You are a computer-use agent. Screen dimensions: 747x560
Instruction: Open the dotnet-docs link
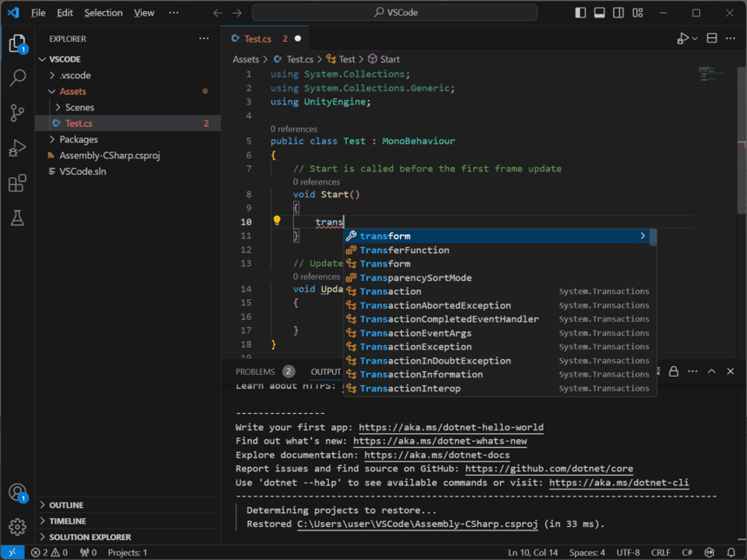coord(437,455)
